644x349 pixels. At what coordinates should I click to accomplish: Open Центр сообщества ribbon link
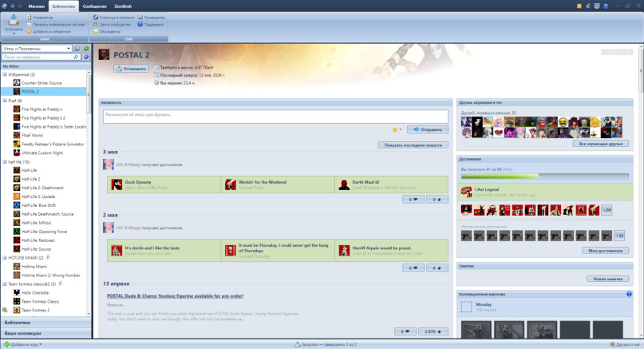pyautogui.click(x=111, y=25)
